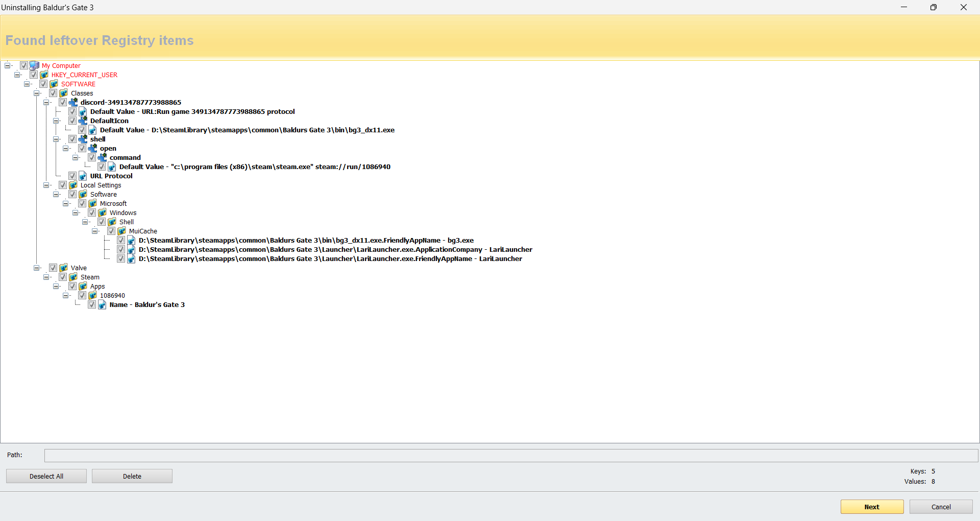The width and height of the screenshot is (980, 521).
Task: Click the DefaultIcon key icon
Action: tap(83, 121)
